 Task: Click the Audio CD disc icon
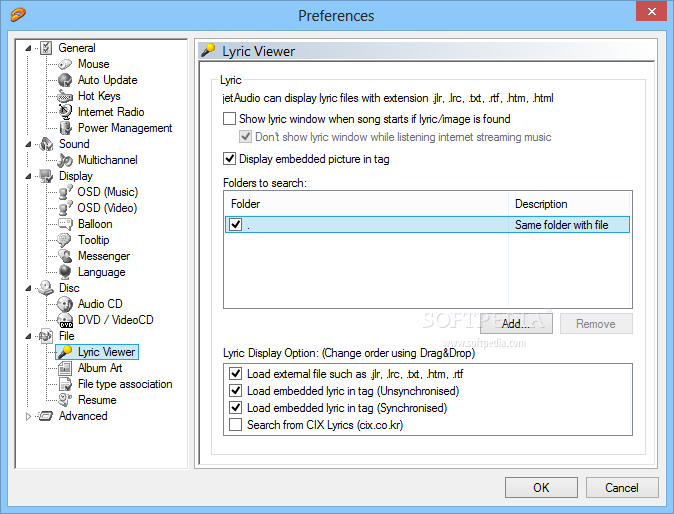click(x=65, y=304)
